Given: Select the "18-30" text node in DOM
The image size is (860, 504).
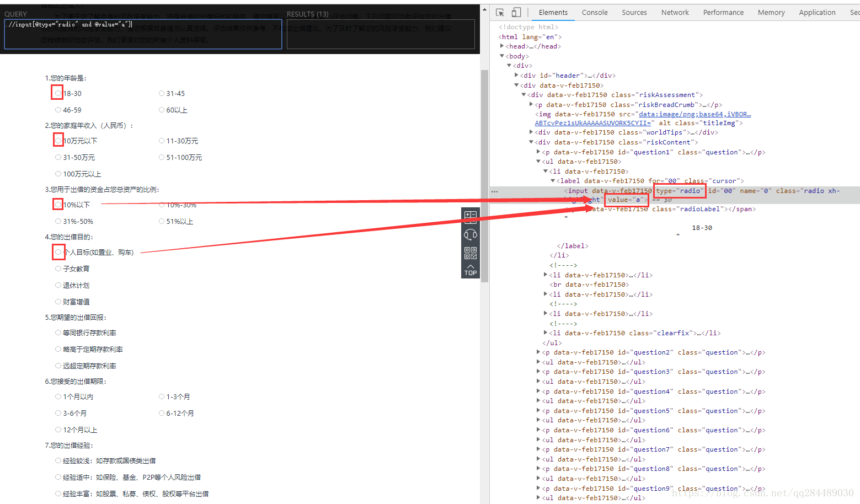Looking at the screenshot, I should [x=702, y=228].
